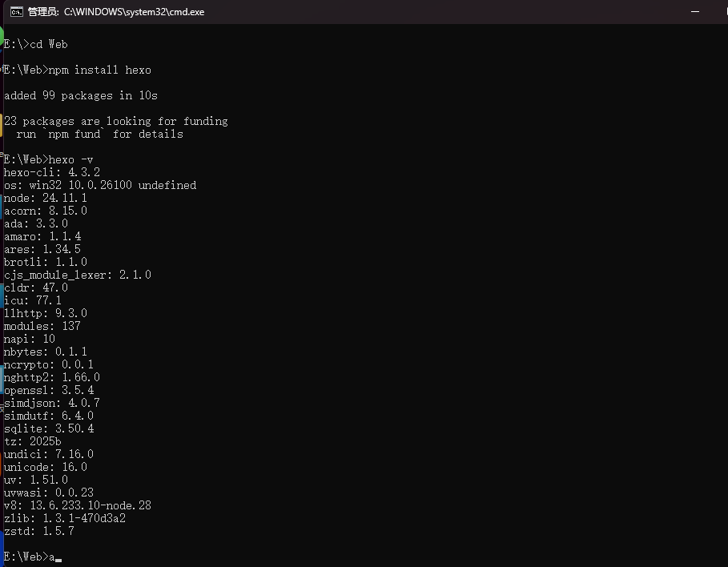Click the '23 packages are looking for funding' line
This screenshot has height=567, width=728.
(x=115, y=121)
